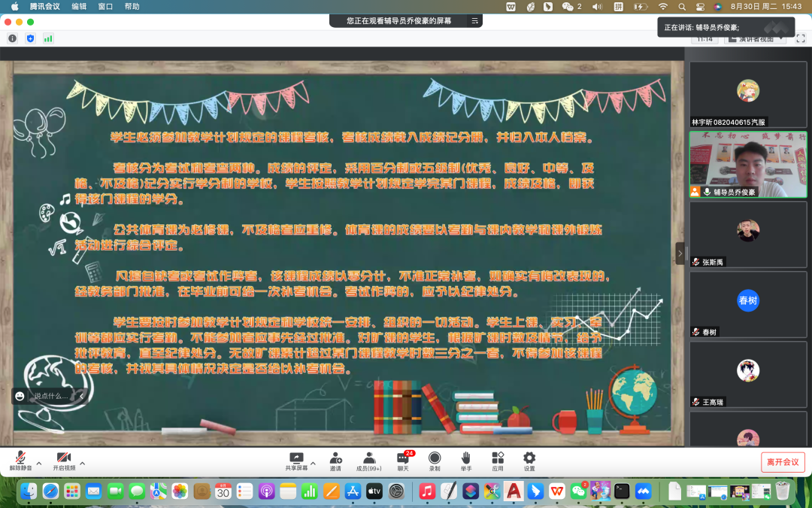Open the 应用 apps icon
This screenshot has width=812, height=508.
(497, 459)
